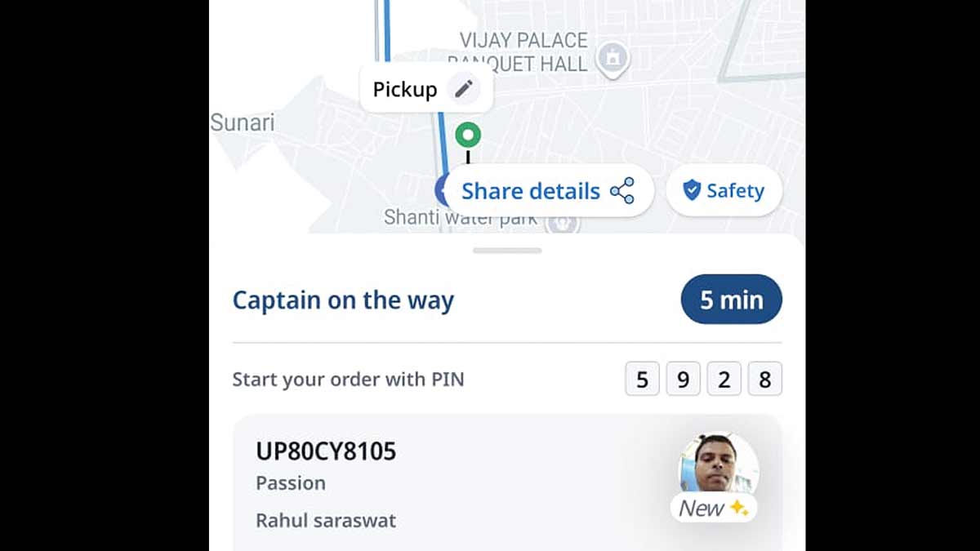
Task: Tap the share icon in Share details
Action: click(622, 191)
